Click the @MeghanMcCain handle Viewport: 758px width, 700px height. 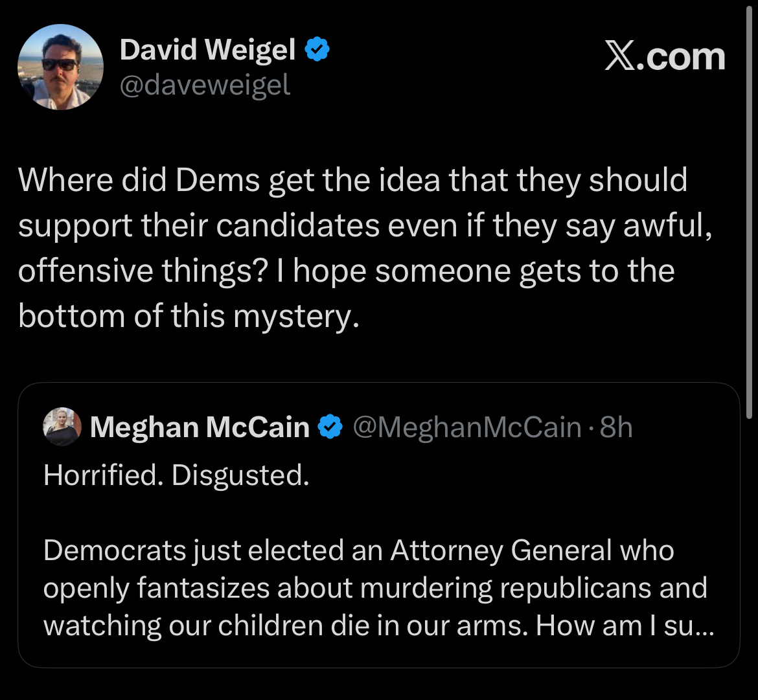pyautogui.click(x=466, y=427)
